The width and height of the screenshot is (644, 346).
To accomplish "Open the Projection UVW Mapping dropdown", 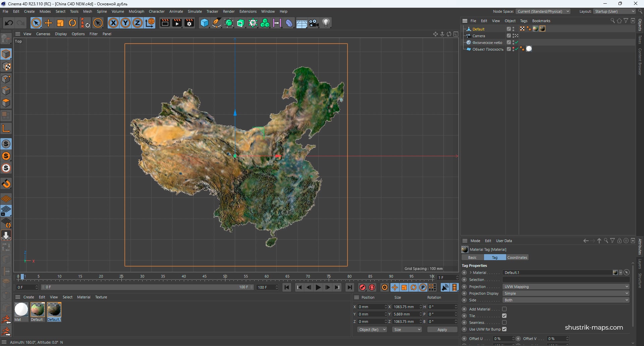I will [566, 287].
